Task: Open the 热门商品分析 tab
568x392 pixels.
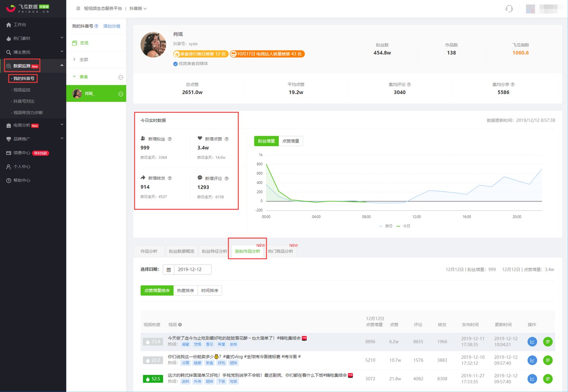Action: 281,251
